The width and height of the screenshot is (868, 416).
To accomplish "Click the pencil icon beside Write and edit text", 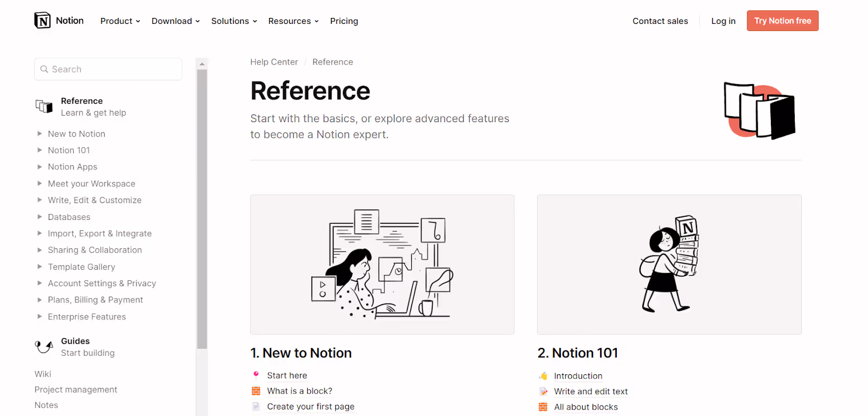I will pyautogui.click(x=543, y=392).
